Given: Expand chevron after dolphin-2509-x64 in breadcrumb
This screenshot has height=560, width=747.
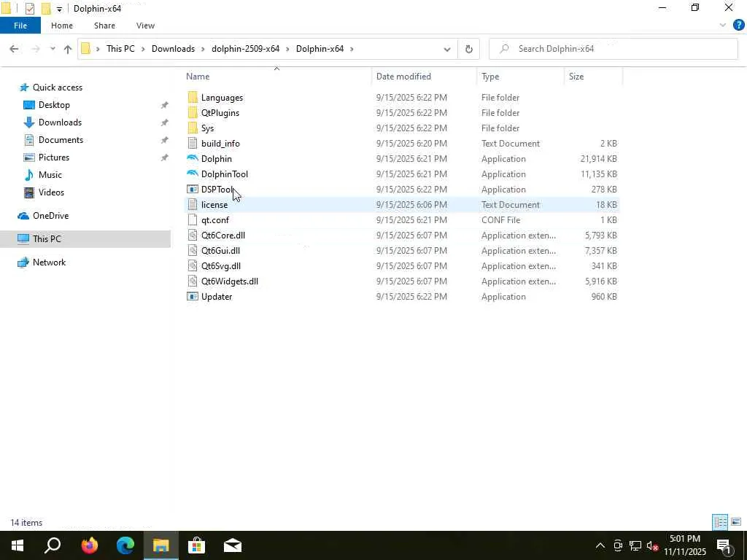Looking at the screenshot, I should (287, 49).
